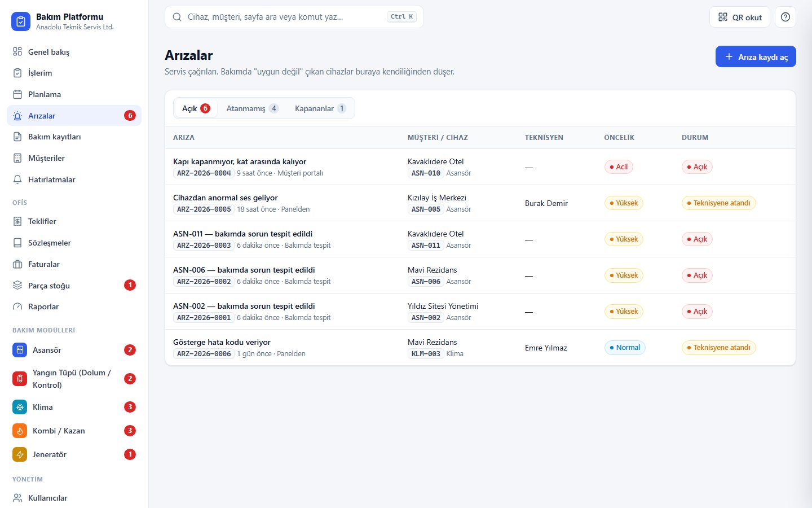Open Kullanıcılar people icon
The width and height of the screenshot is (812, 508).
(17, 498)
